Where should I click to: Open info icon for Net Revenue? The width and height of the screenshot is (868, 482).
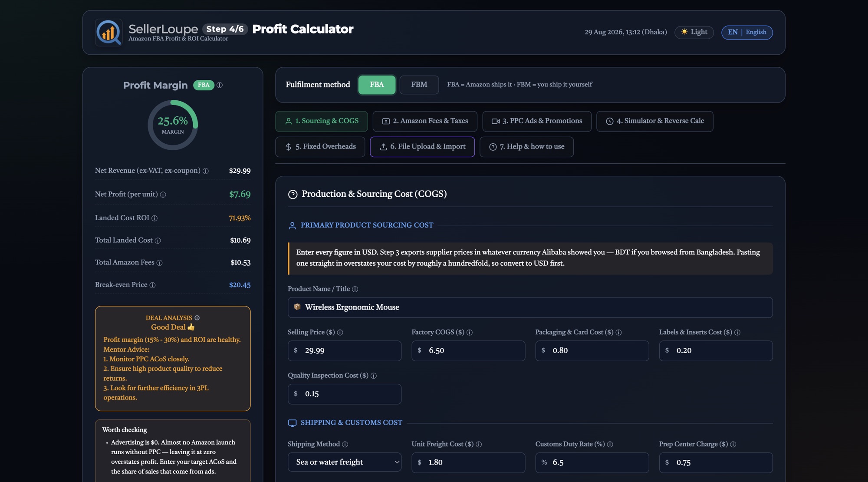pos(206,171)
